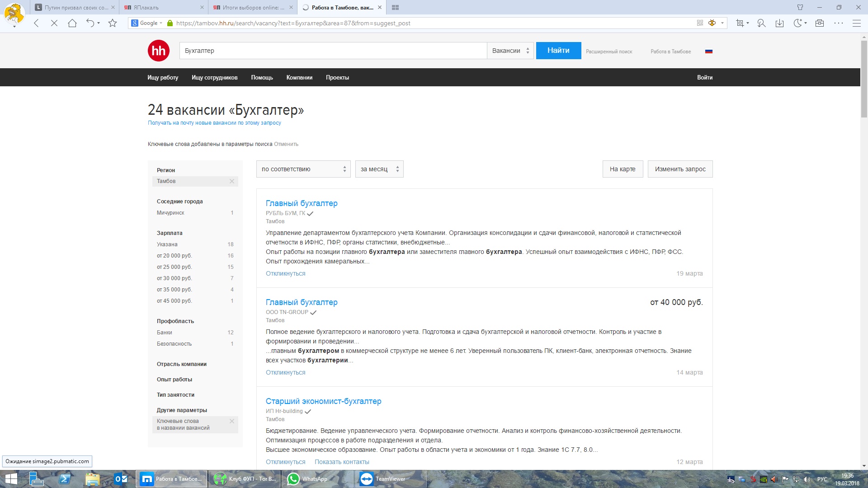Click the screenshot snap tool icon
The height and width of the screenshot is (488, 868).
[740, 23]
